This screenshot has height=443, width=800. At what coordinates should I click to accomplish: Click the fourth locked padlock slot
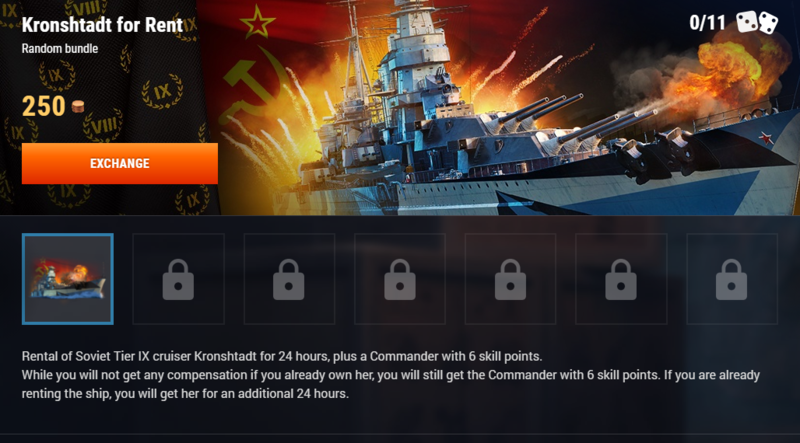click(510, 279)
